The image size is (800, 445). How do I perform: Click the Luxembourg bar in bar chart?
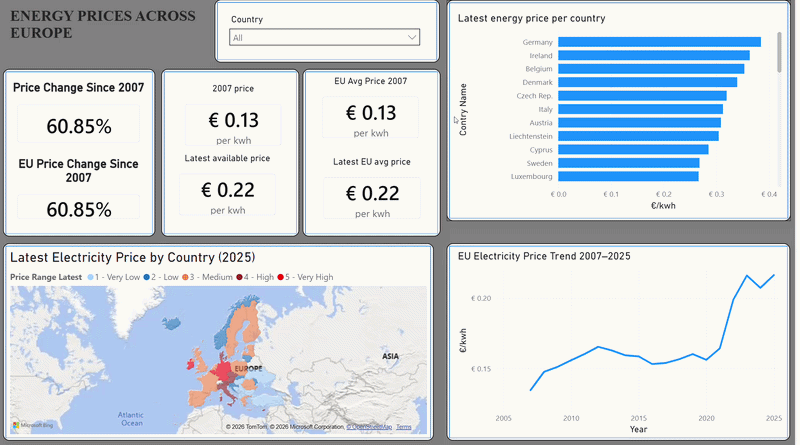[628, 176]
